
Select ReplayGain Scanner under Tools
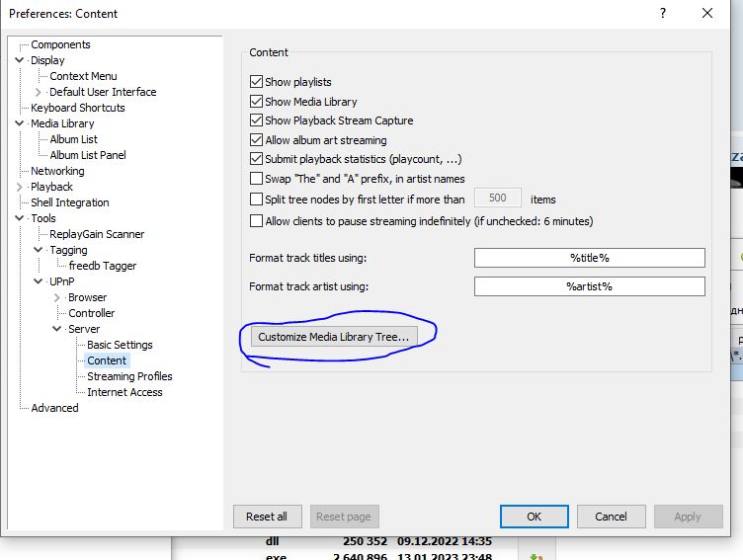[x=97, y=234]
